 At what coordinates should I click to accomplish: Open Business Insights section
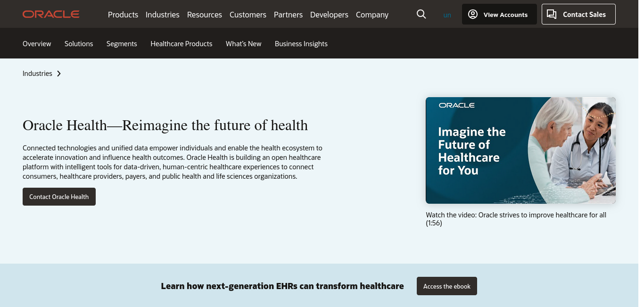click(301, 43)
